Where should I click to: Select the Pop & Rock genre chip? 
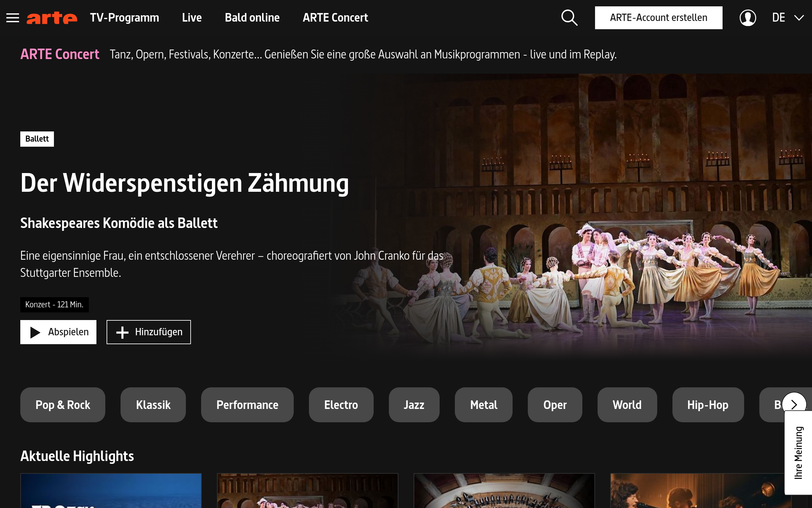point(63,405)
